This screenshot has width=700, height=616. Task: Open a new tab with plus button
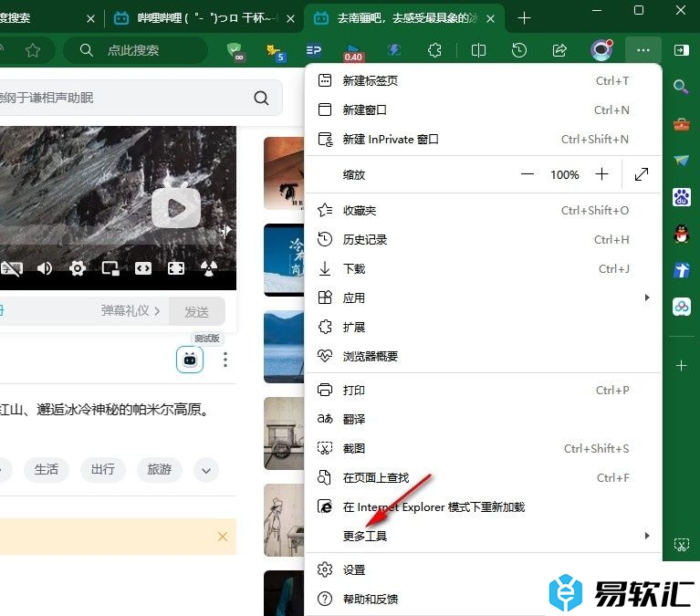click(524, 18)
